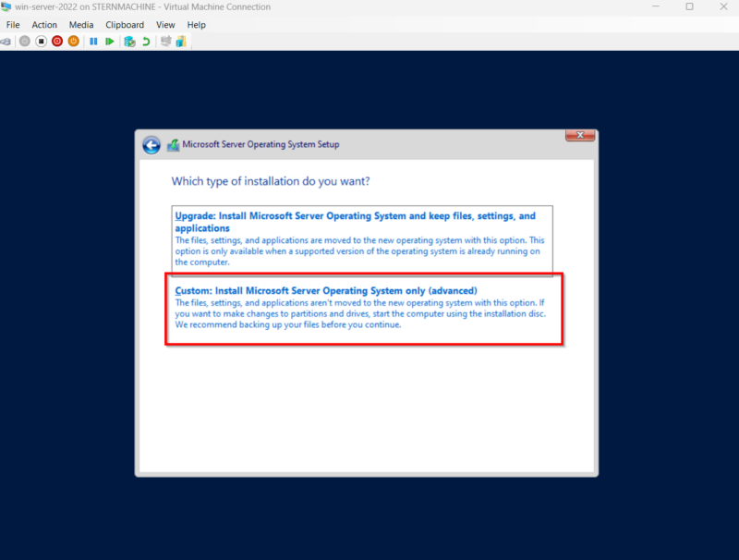Open the View menu
Screen dimensions: 739x560
point(165,25)
